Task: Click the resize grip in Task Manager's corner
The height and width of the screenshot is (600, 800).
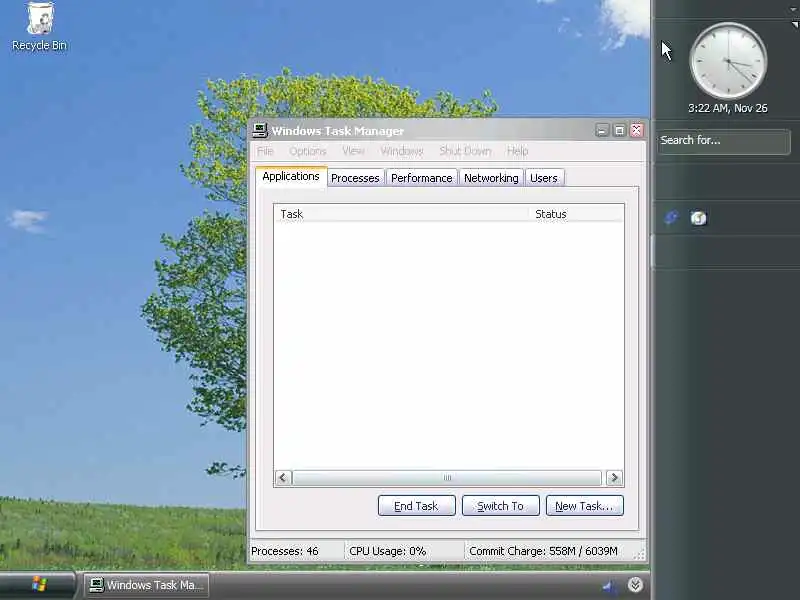Action: click(x=639, y=555)
